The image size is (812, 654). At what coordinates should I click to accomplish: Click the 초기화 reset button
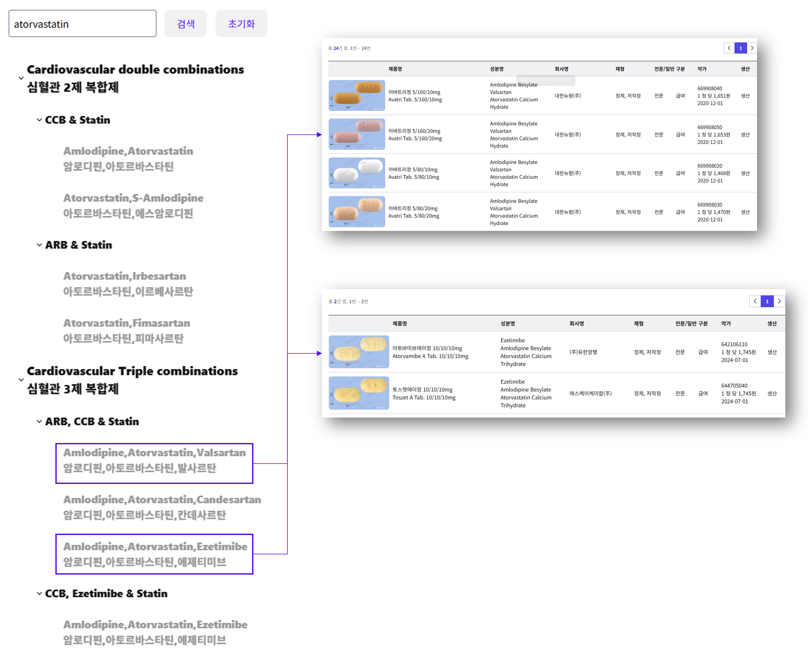[241, 24]
